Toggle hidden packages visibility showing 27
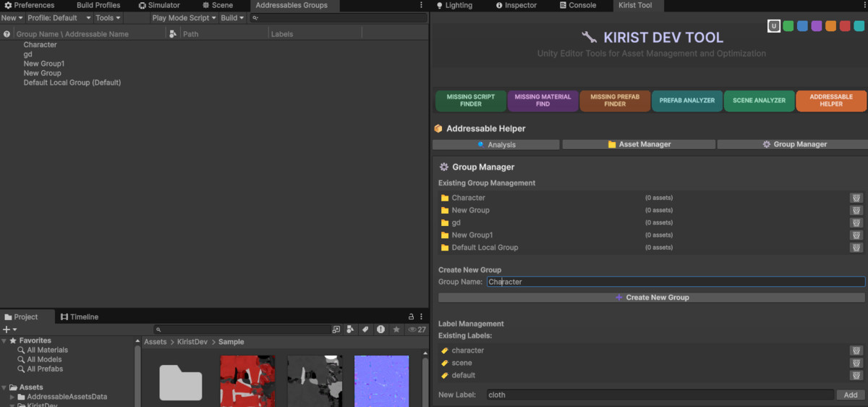 point(417,330)
